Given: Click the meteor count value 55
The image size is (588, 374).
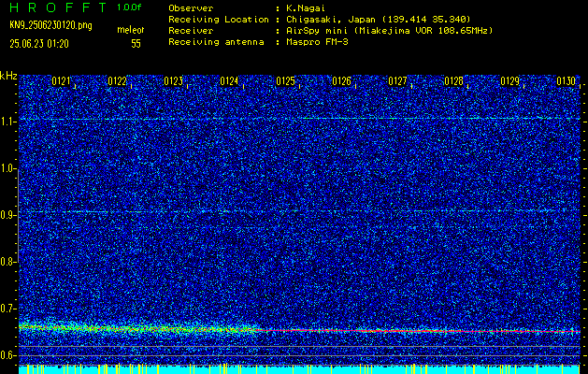Looking at the screenshot, I should click(136, 44).
